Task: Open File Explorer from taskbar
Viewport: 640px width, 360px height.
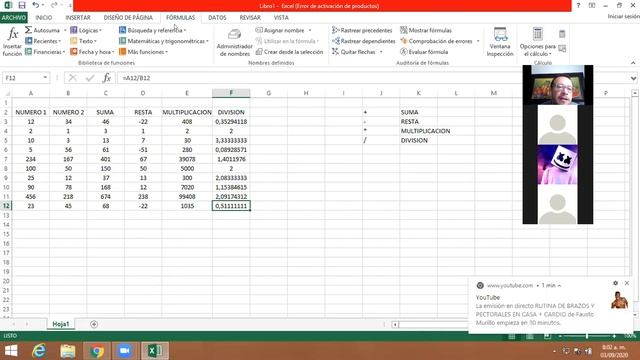Action: (x=68, y=351)
